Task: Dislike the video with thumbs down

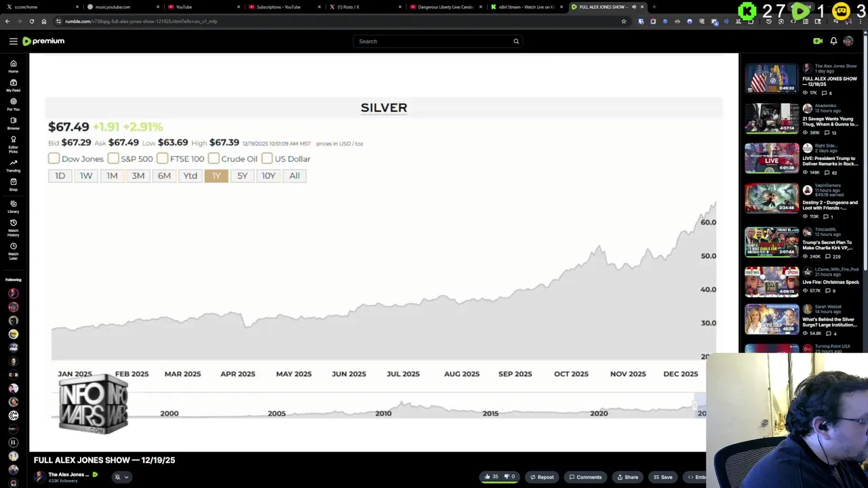Action: (510, 476)
